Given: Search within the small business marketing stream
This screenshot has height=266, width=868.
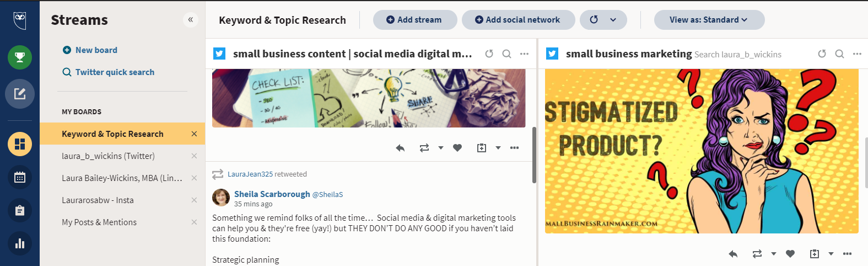Looking at the screenshot, I should (x=839, y=54).
